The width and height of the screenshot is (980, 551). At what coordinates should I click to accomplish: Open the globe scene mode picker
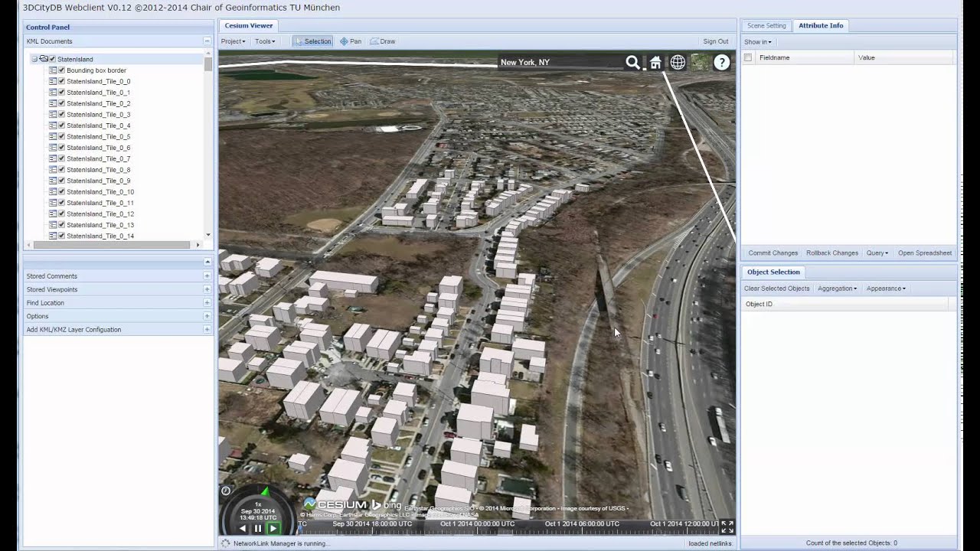click(x=678, y=63)
